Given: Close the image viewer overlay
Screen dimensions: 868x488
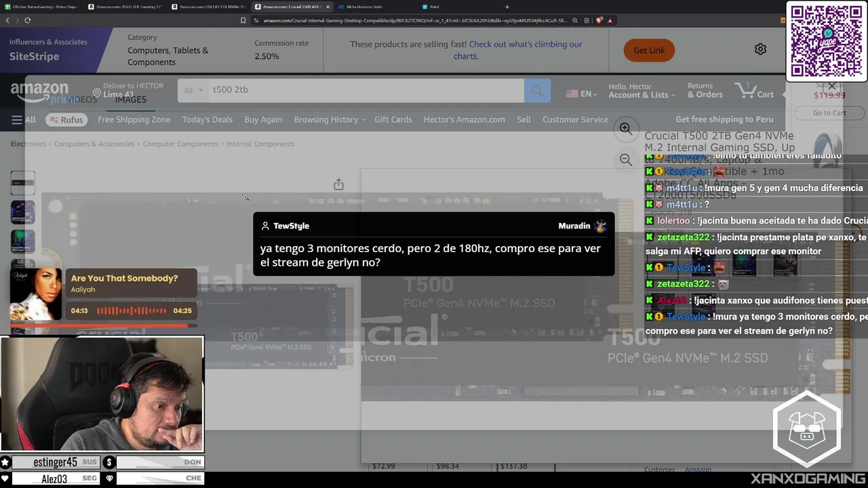Looking at the screenshot, I should 831,86.
